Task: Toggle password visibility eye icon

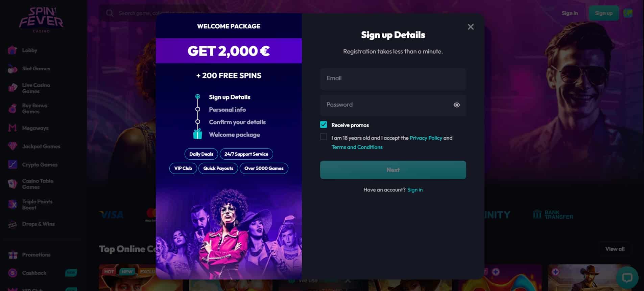Action: 456,105
